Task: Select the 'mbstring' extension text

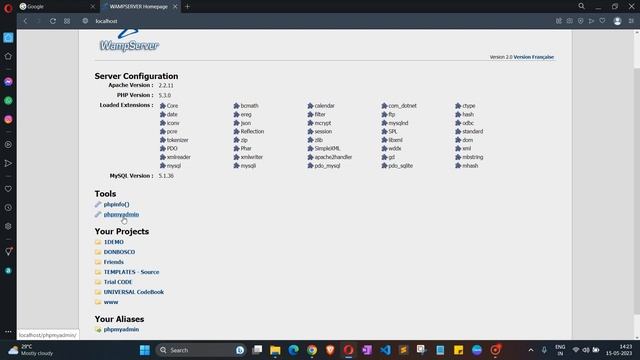Action: (473, 157)
